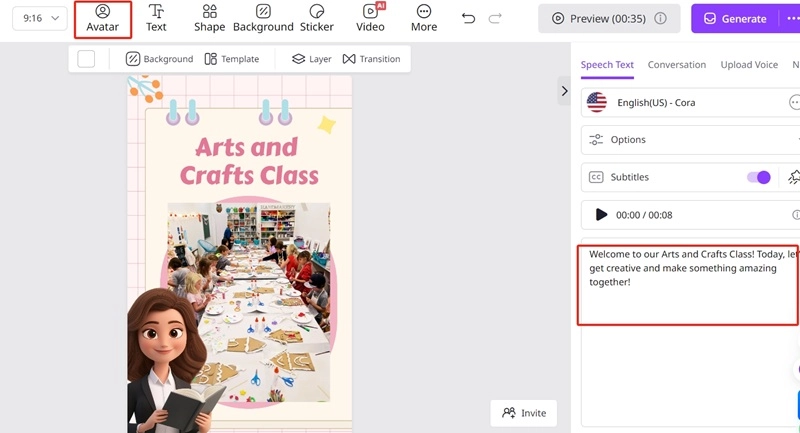Switch to the Conversation tab
The width and height of the screenshot is (800, 433).
coord(677,65)
